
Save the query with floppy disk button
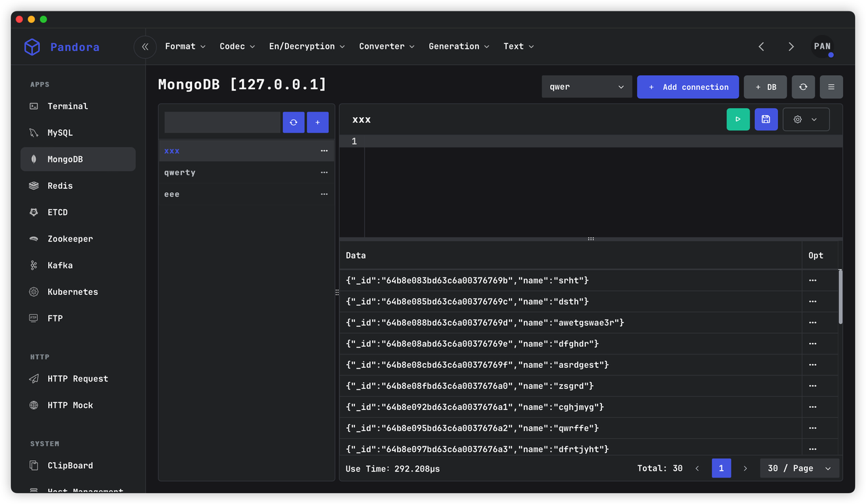click(766, 119)
